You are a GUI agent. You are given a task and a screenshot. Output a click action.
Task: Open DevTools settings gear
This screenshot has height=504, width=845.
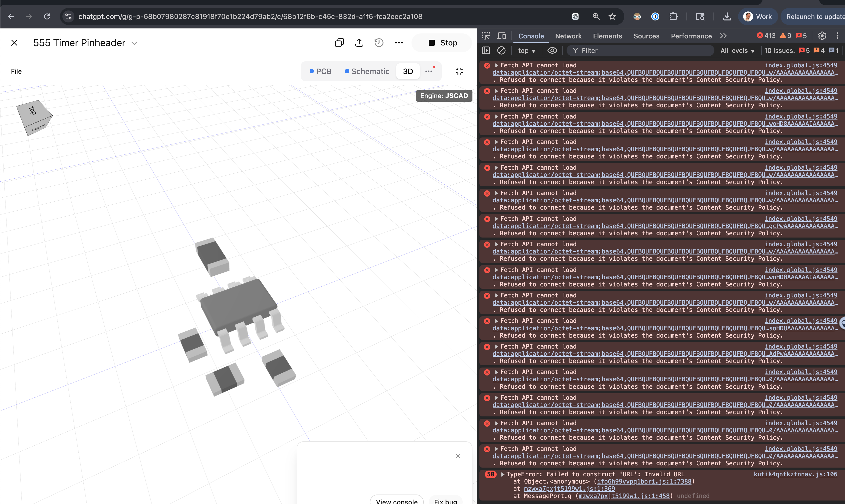click(822, 36)
